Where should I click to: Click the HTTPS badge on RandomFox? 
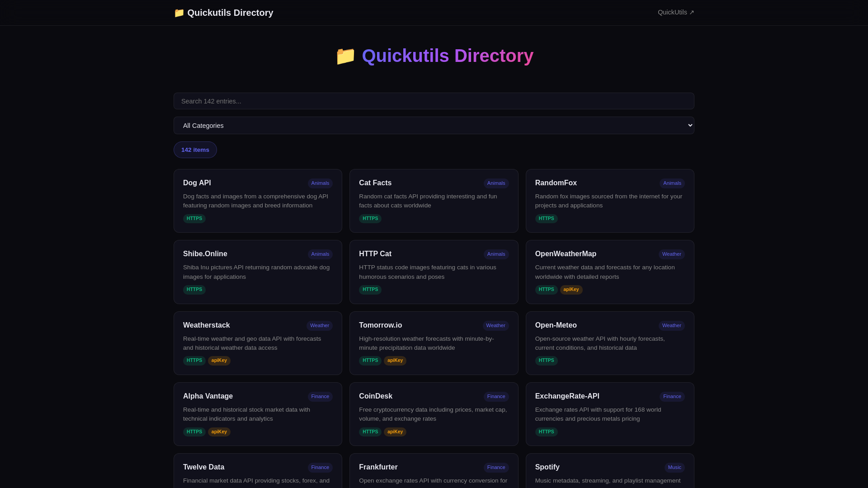547,219
